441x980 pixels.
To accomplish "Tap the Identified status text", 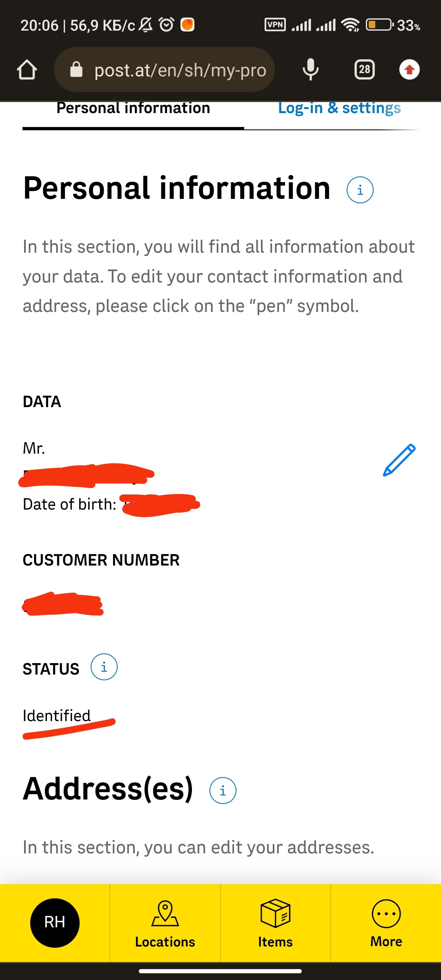I will tap(57, 716).
